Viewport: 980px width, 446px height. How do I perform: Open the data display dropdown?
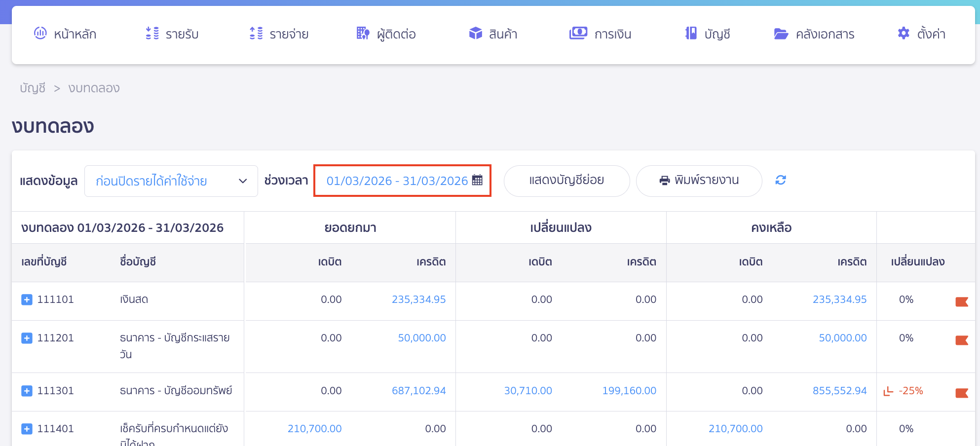click(x=171, y=181)
